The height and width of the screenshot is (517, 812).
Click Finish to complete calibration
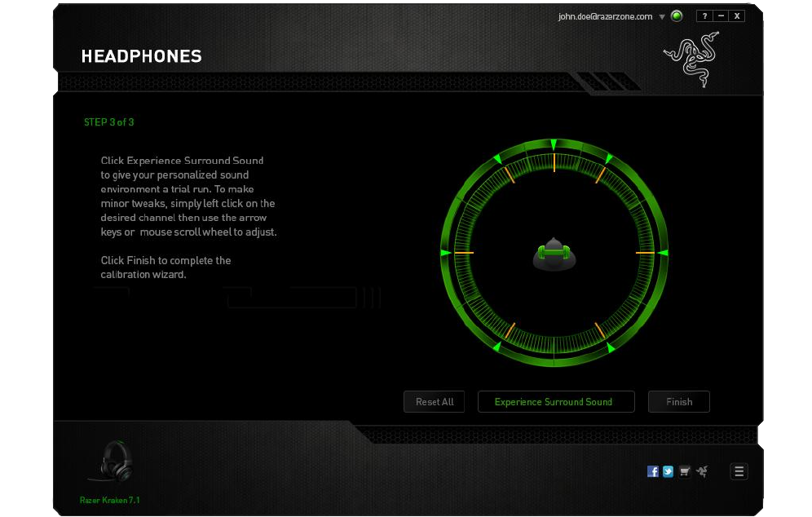pyautogui.click(x=679, y=401)
